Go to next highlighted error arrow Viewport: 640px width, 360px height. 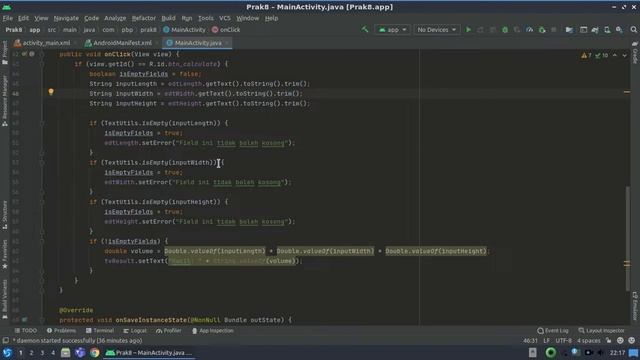pos(624,55)
